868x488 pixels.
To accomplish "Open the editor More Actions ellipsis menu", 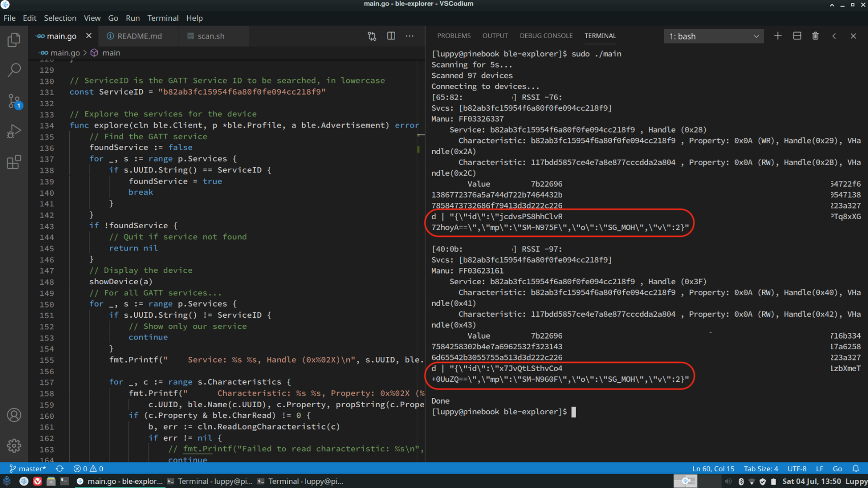I will tap(410, 36).
